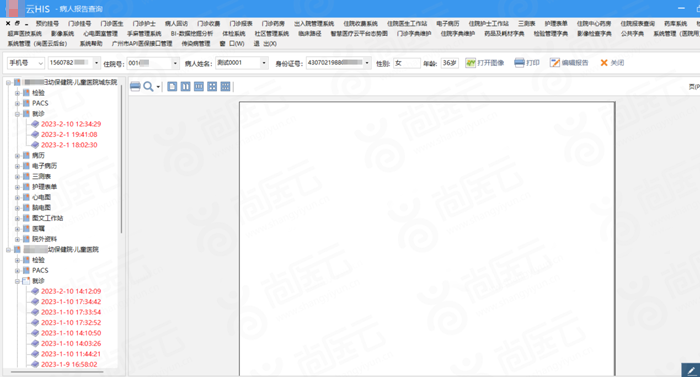The height and width of the screenshot is (377, 700).
Task: Click the 关闭 button with orange X
Action: (x=612, y=63)
